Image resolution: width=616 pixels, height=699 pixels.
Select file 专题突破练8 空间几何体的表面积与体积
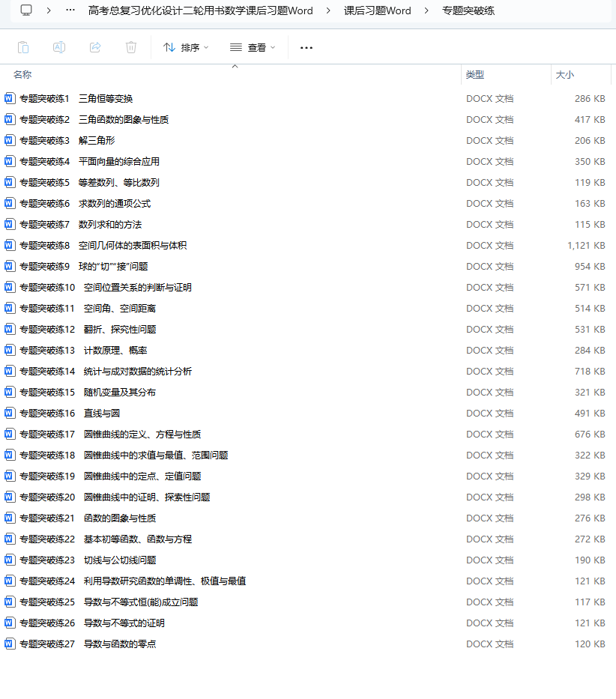pos(103,245)
